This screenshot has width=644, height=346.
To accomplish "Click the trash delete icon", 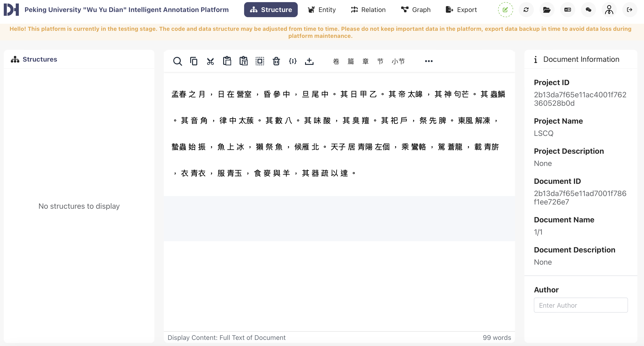I will click(276, 61).
